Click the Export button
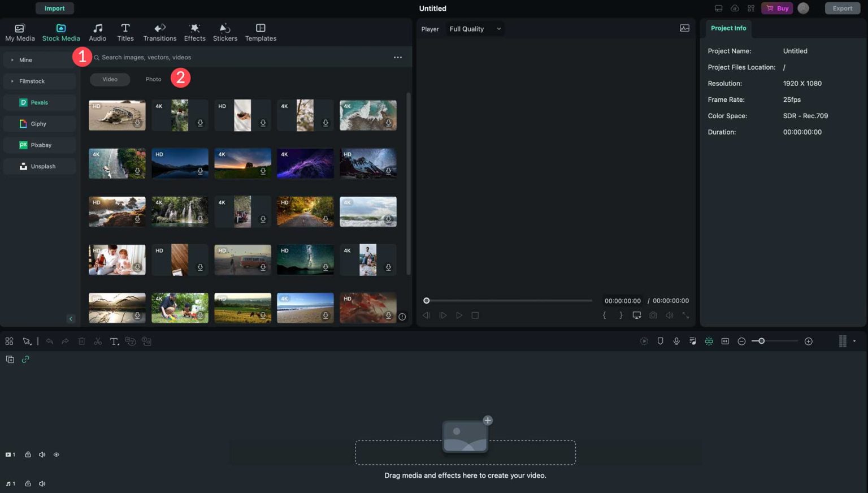Image resolution: width=868 pixels, height=493 pixels. tap(842, 8)
